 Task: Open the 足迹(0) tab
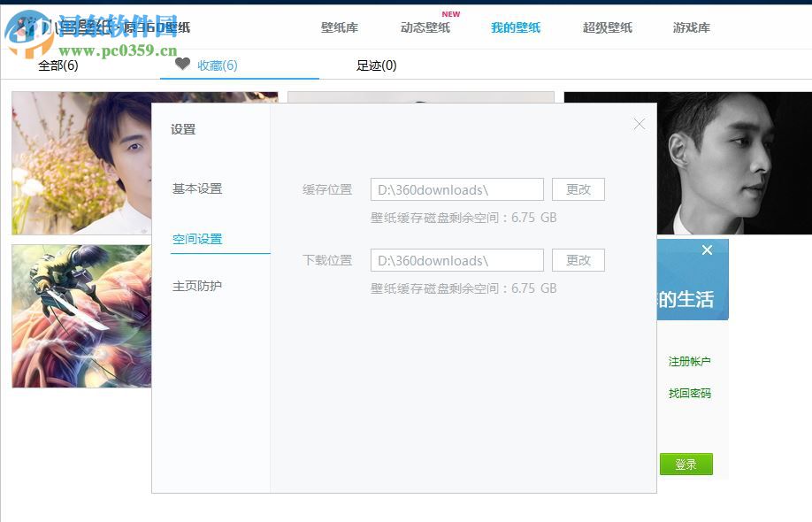pyautogui.click(x=377, y=65)
